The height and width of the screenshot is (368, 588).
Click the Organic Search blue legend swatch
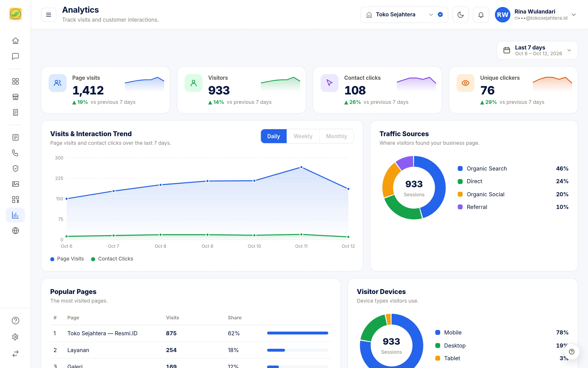pos(460,168)
